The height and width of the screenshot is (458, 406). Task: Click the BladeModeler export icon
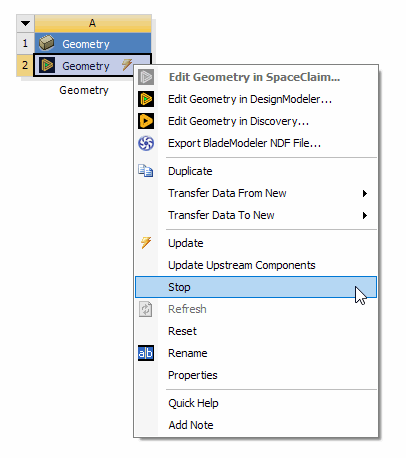146,143
